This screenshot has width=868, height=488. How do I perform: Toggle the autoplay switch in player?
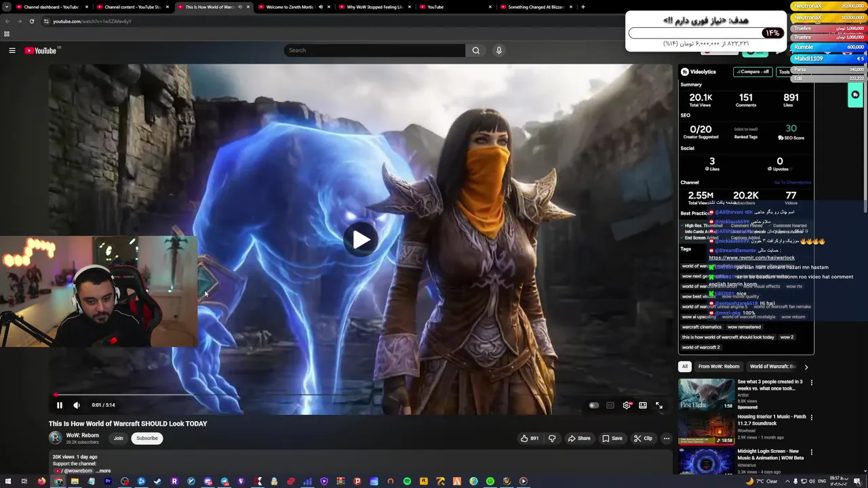point(594,405)
